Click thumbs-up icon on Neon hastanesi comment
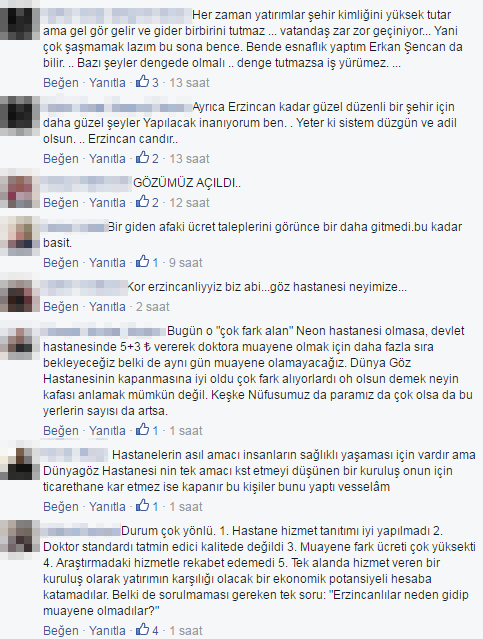Screen dimensions: 483x639 coord(143,430)
